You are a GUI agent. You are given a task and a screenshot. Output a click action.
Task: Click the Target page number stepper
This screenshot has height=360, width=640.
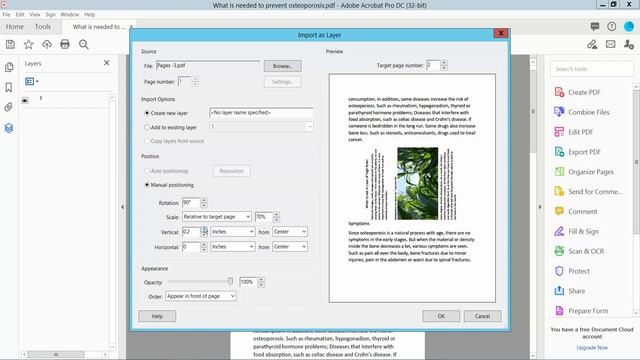444,65
